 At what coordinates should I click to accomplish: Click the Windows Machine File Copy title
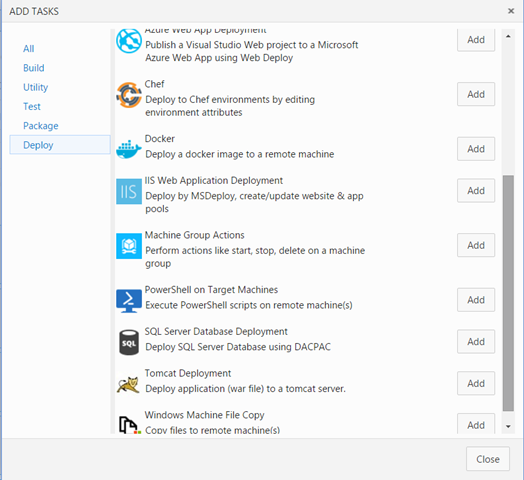pyautogui.click(x=205, y=415)
